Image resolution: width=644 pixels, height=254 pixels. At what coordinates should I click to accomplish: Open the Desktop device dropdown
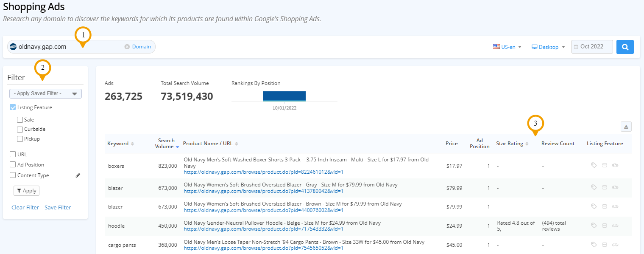click(x=549, y=47)
